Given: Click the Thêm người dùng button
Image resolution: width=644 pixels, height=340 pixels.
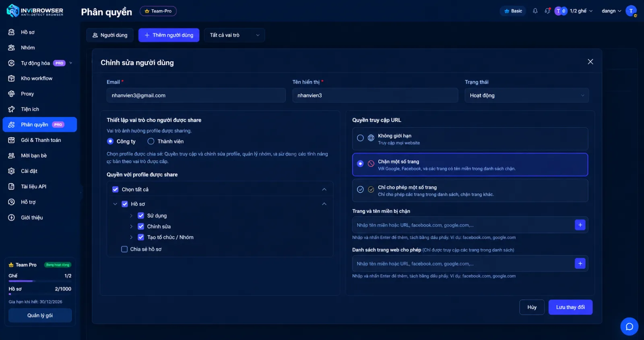Looking at the screenshot, I should 169,35.
